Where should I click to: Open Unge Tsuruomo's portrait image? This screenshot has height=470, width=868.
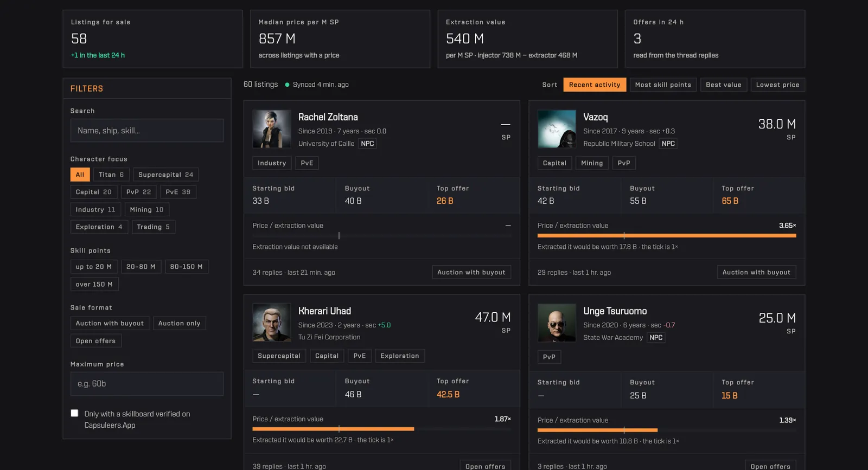(557, 323)
